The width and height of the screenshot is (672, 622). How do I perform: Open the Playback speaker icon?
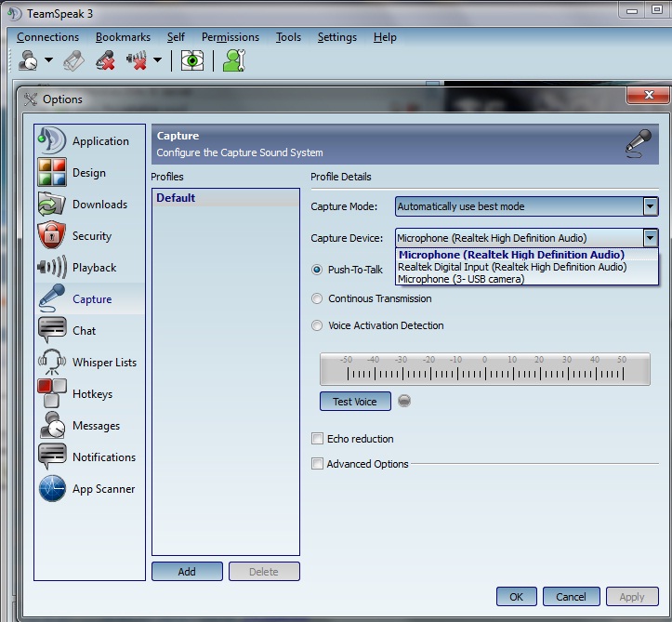[52, 267]
